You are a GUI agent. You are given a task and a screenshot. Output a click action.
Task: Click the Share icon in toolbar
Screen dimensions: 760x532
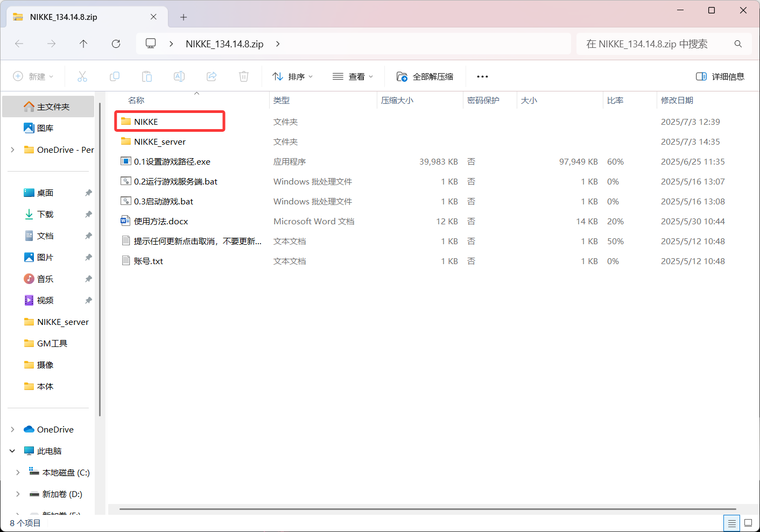[212, 76]
